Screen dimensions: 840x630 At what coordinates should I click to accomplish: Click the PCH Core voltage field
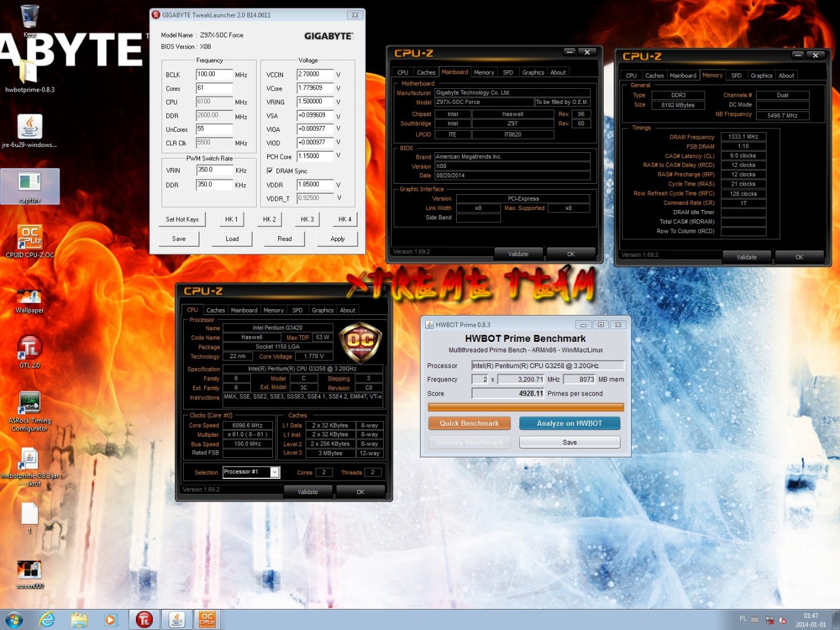click(315, 156)
